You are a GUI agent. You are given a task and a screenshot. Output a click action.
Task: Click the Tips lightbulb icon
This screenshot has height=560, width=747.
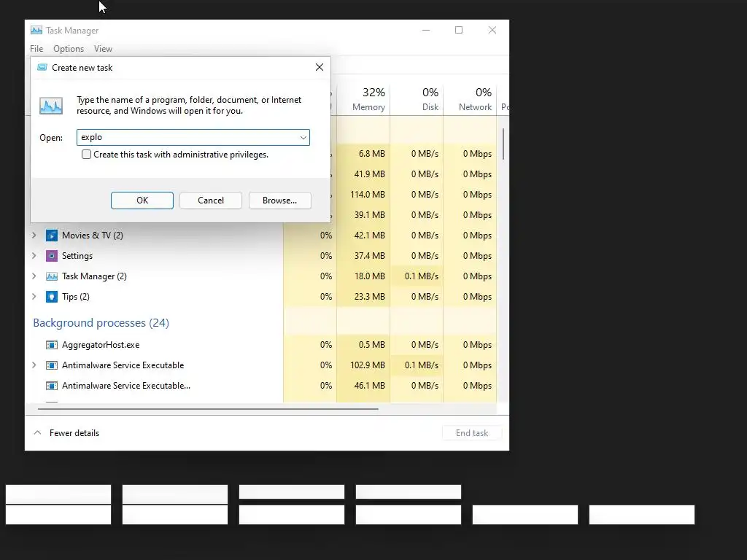(52, 297)
